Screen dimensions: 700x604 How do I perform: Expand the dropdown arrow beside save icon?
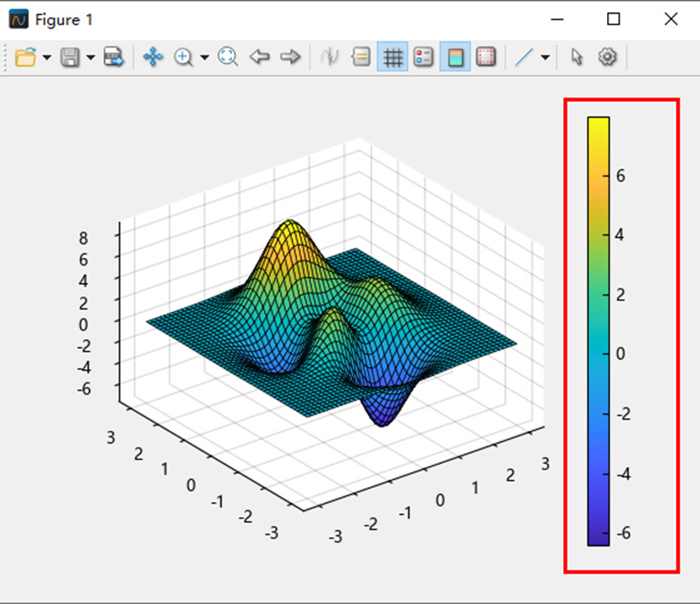coord(91,57)
